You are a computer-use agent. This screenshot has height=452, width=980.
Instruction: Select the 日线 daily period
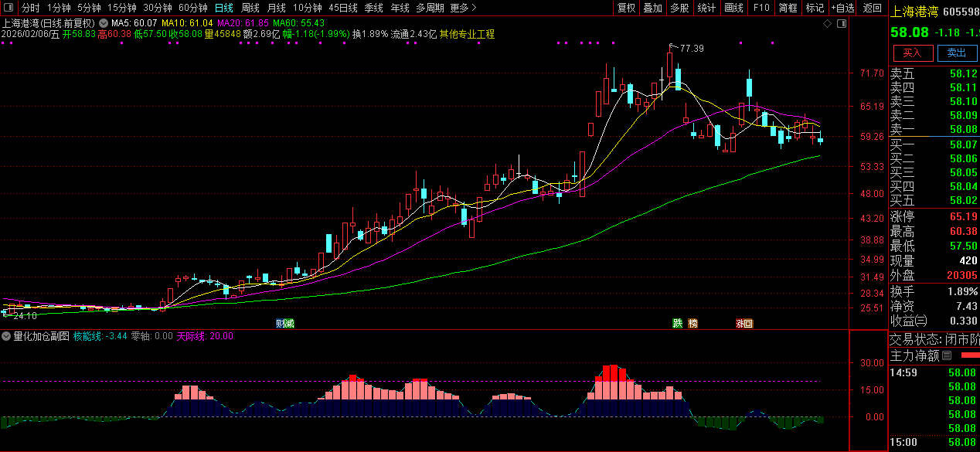[223, 8]
